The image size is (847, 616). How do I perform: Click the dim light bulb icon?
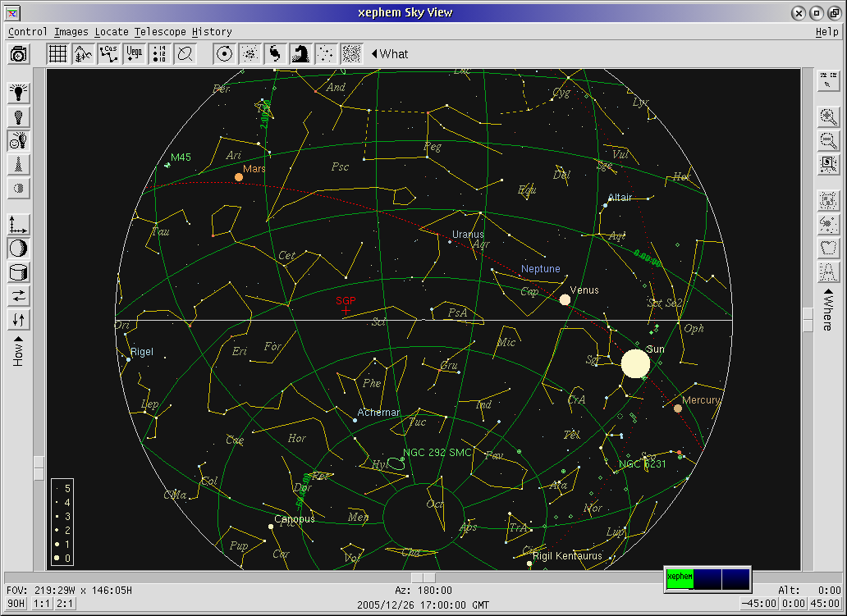(19, 116)
